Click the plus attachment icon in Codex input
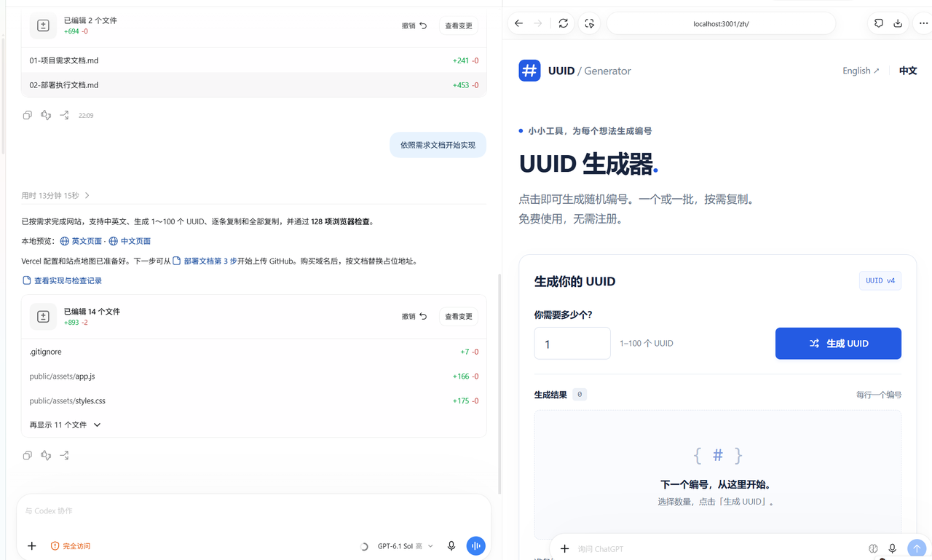 32,545
